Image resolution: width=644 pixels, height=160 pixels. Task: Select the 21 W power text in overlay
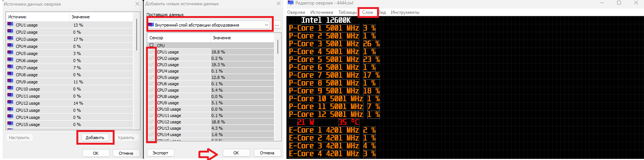click(306, 122)
